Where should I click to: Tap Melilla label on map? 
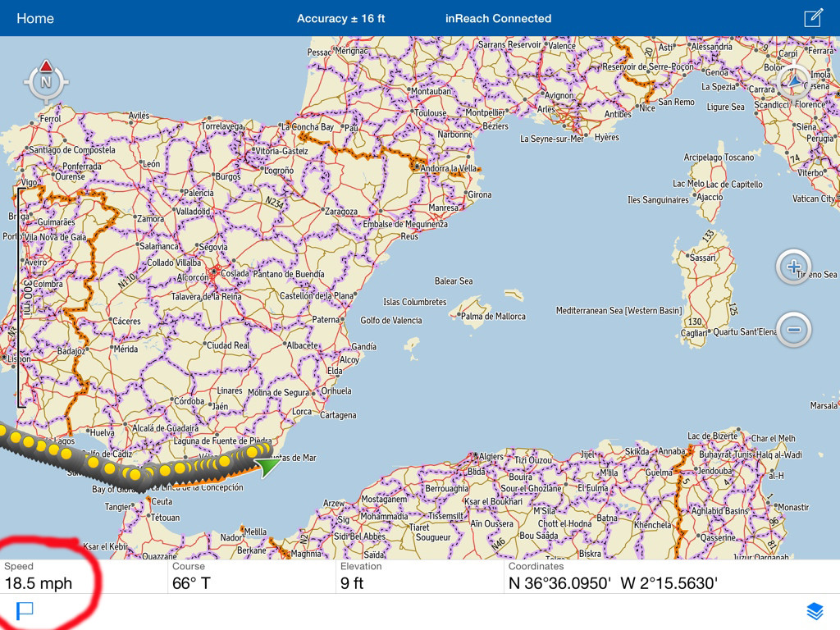[x=256, y=532]
